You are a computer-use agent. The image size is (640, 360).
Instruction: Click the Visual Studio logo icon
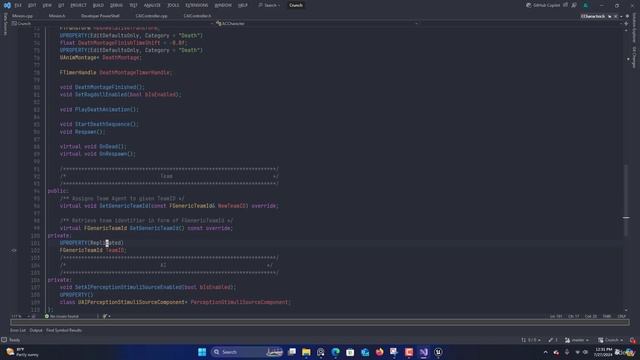[7, 5]
